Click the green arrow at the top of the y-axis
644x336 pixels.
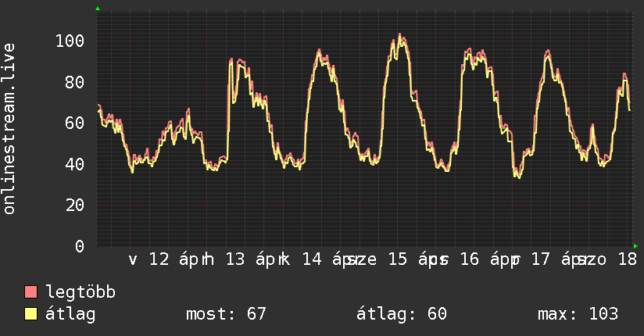coord(98,9)
